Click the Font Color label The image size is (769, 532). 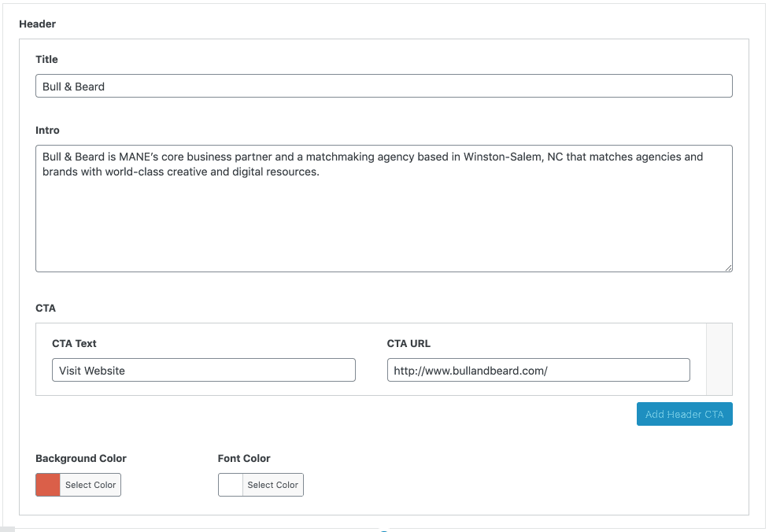tap(244, 459)
